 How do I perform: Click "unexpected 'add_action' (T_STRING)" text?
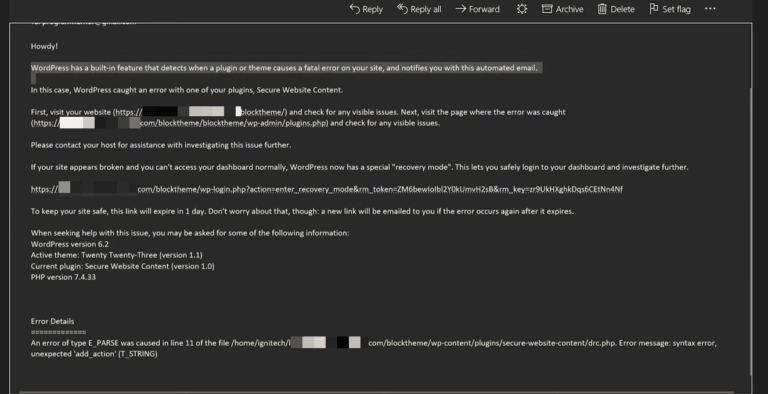coord(94,354)
